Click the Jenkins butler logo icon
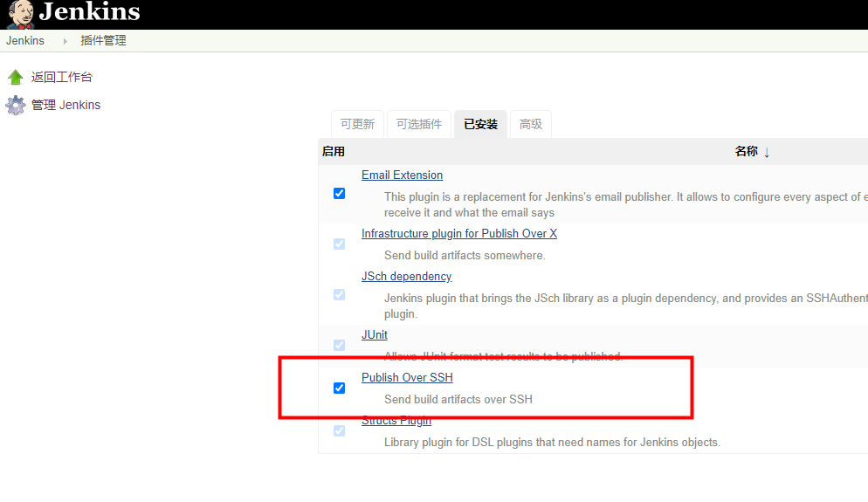This screenshot has width=868, height=502. pyautogui.click(x=20, y=14)
